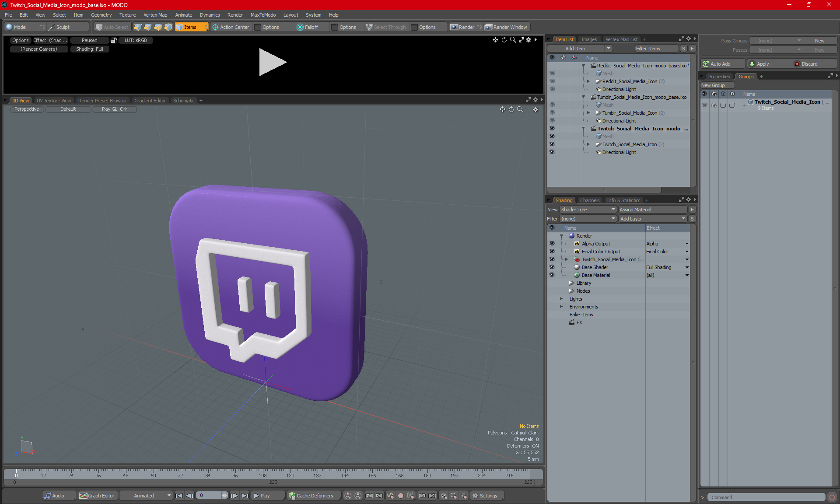Viewport: 840px width, 504px height.
Task: Step to previous frame
Action: pyautogui.click(x=189, y=496)
